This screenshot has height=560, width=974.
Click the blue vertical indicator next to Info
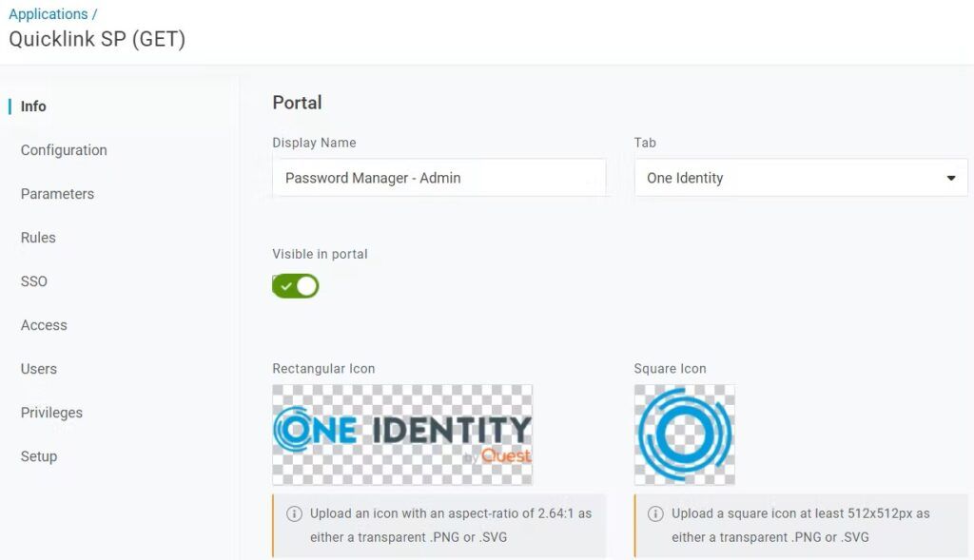pyautogui.click(x=9, y=106)
